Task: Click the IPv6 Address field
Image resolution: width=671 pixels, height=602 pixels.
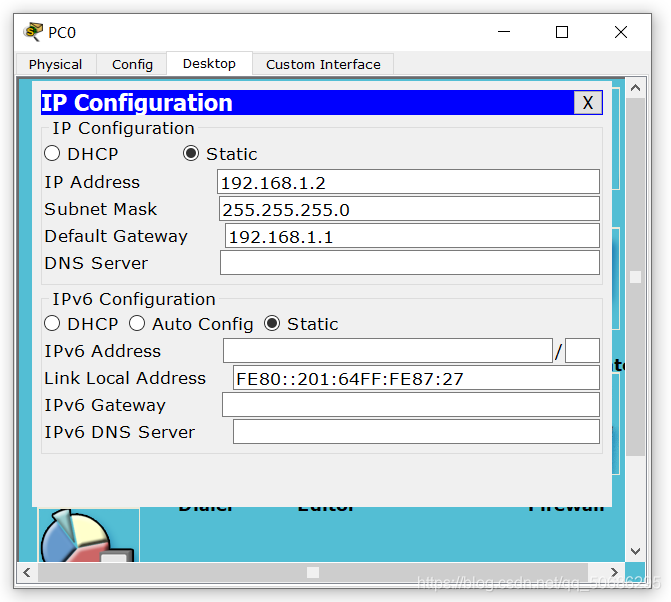Action: click(x=388, y=351)
